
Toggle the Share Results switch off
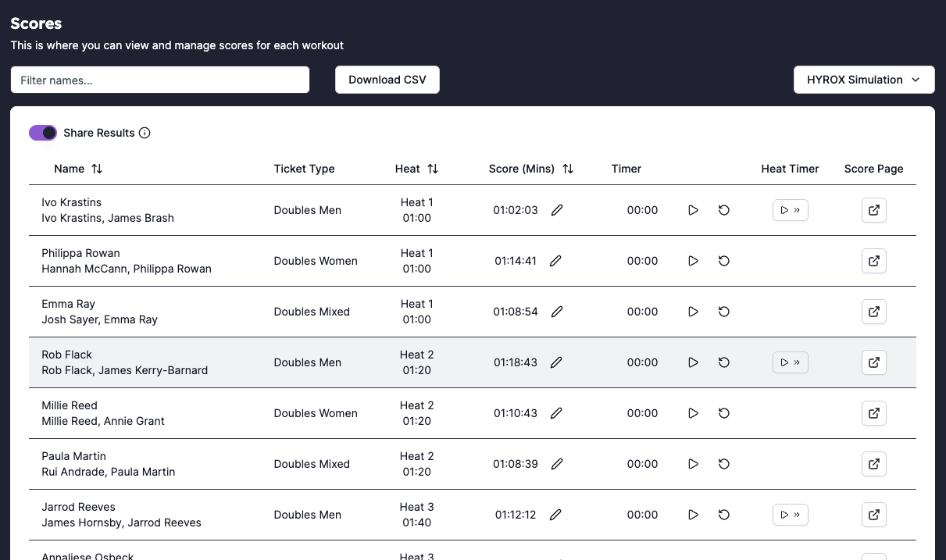pos(43,133)
